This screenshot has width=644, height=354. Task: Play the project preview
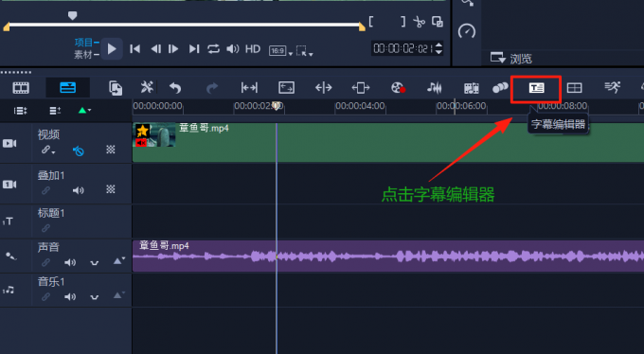coord(112,49)
